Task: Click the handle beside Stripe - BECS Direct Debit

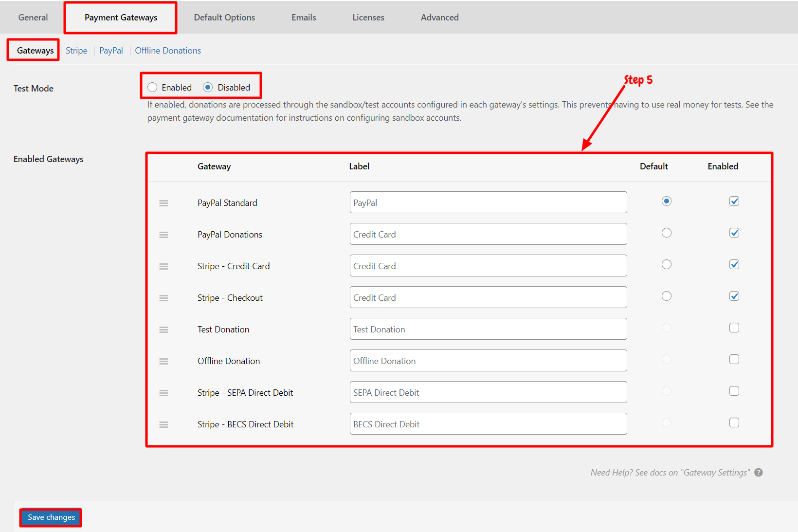Action: point(163,424)
